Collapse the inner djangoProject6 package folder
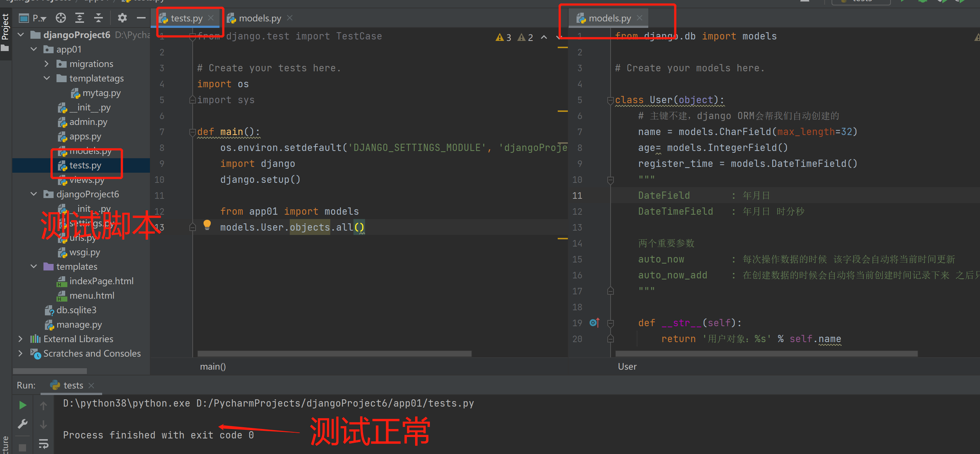The width and height of the screenshot is (980, 454). coord(34,194)
